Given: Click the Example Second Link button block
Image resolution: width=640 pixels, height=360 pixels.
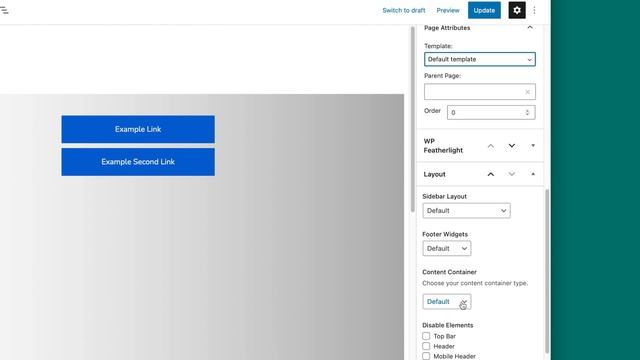Looking at the screenshot, I should (x=138, y=162).
